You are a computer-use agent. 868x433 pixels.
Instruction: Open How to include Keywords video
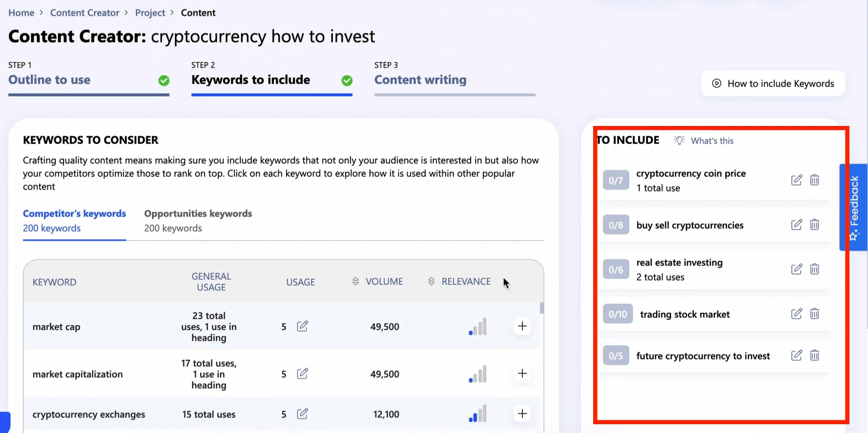pos(773,83)
